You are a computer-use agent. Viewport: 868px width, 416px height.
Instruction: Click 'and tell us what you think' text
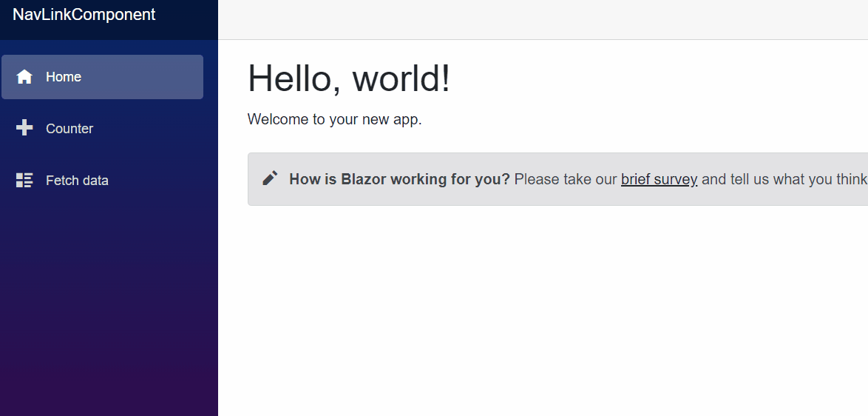(784, 179)
